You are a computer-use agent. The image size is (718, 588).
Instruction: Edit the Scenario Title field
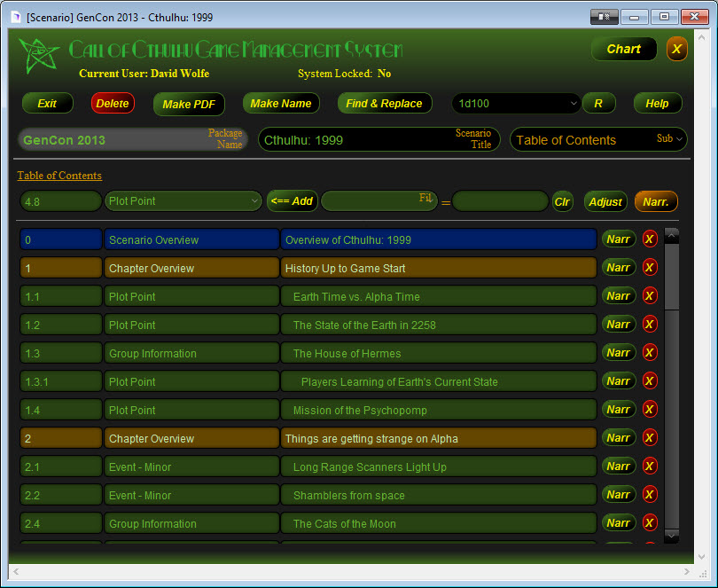pyautogui.click(x=379, y=139)
